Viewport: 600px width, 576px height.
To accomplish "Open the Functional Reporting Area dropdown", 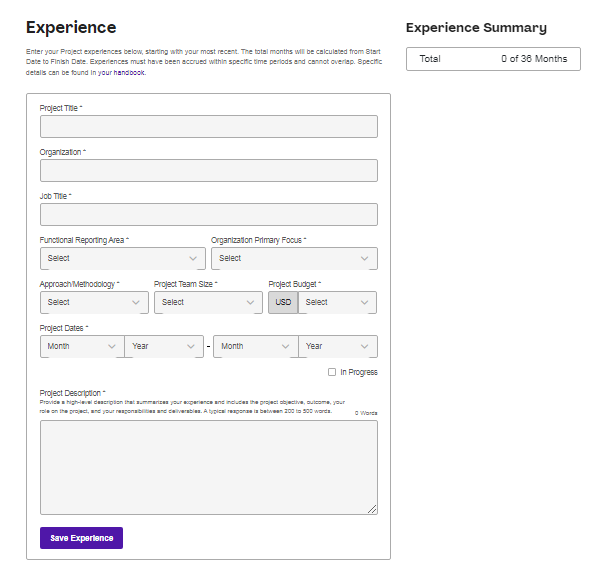I will [122, 258].
